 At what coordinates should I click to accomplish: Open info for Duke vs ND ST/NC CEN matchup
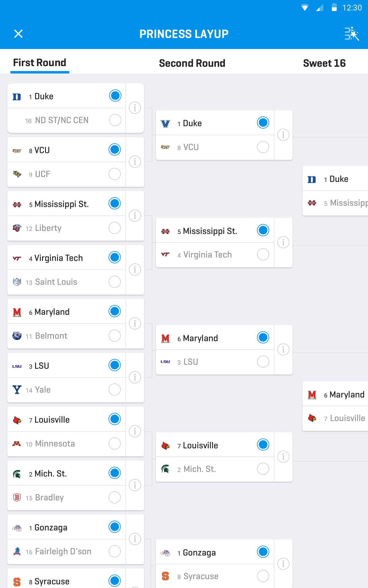pyautogui.click(x=135, y=108)
